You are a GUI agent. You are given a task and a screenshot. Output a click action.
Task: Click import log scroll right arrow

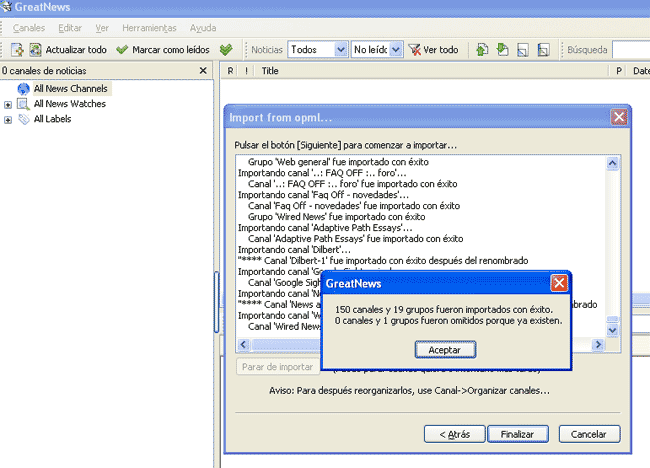coord(598,344)
